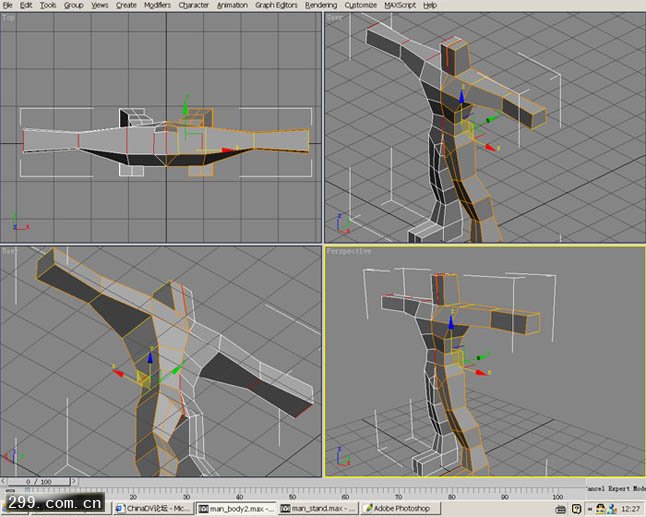The image size is (646, 517).
Task: Open the Modifiers menu
Action: 157,5
